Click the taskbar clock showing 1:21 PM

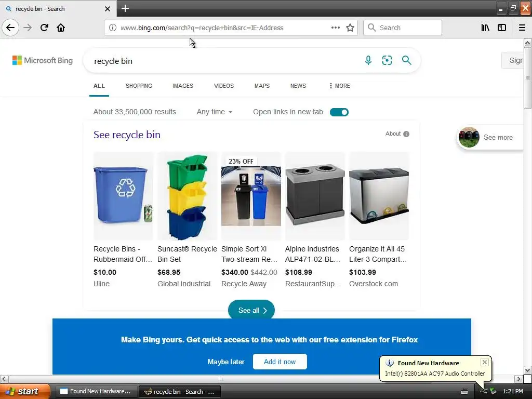tap(513, 392)
